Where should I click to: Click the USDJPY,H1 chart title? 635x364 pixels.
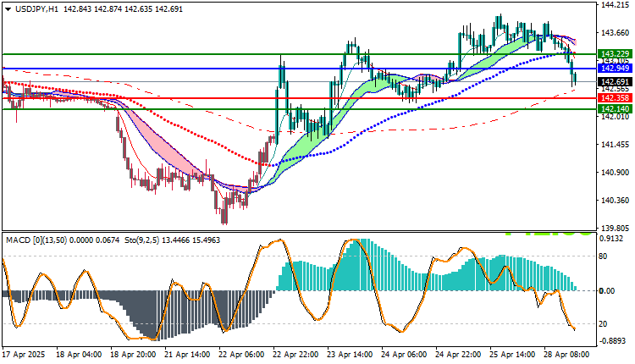point(36,9)
